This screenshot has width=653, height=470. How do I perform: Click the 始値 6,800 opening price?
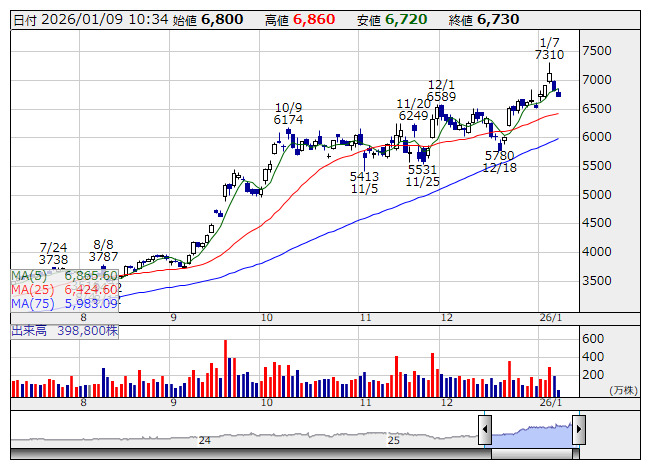point(208,20)
